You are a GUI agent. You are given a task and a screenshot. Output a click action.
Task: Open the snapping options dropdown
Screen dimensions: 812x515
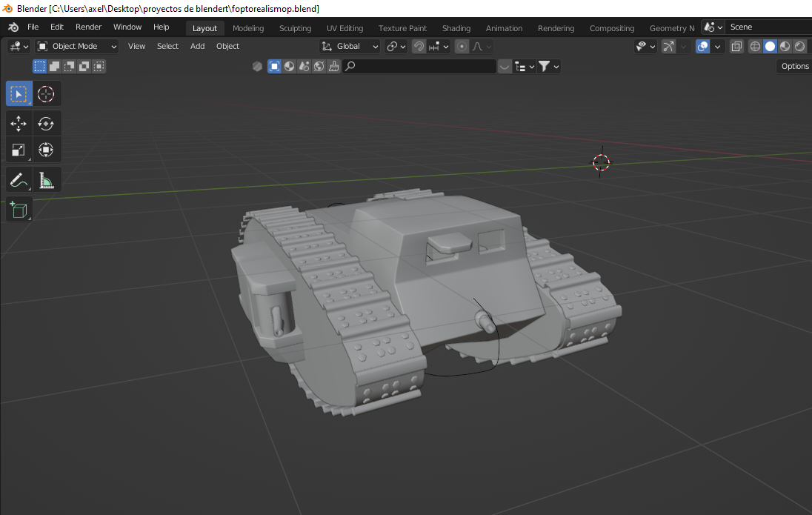pos(438,47)
